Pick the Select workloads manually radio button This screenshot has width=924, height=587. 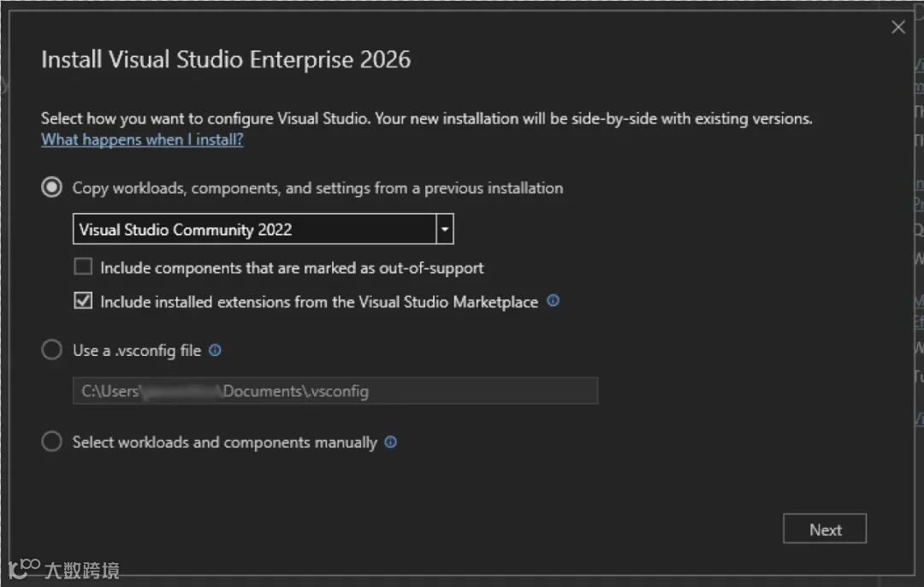click(x=52, y=442)
